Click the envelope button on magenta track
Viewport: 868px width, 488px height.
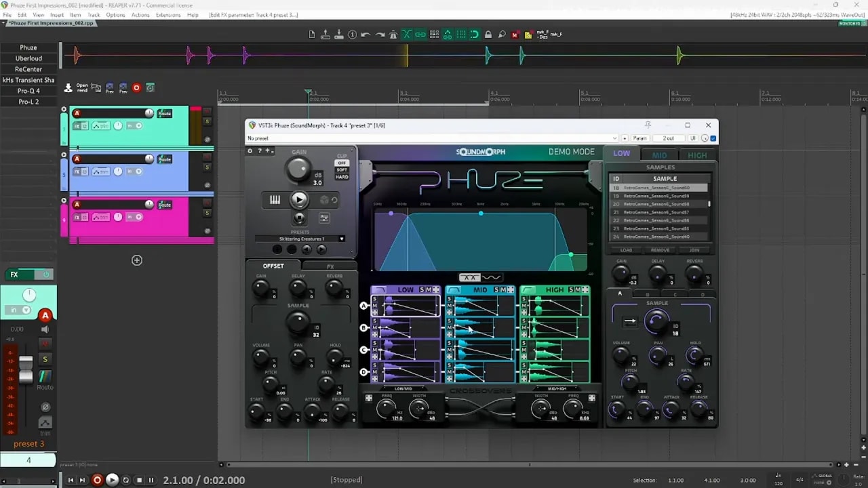click(101, 217)
